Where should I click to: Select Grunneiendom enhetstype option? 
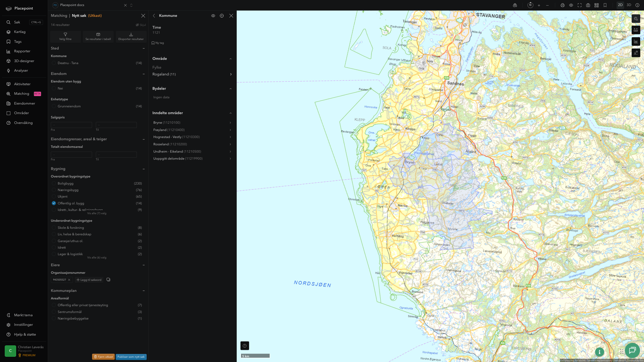[x=54, y=106]
